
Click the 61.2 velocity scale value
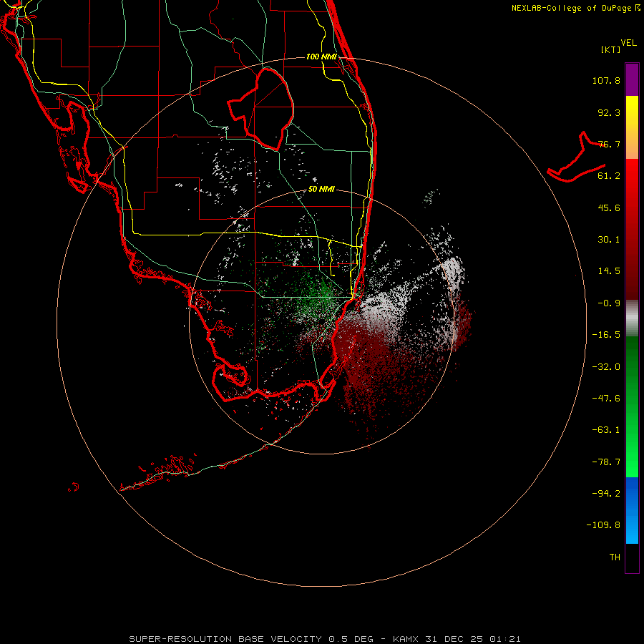click(x=609, y=176)
